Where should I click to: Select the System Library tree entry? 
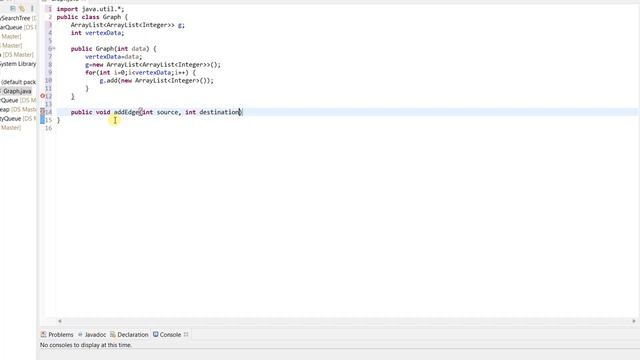pyautogui.click(x=18, y=64)
